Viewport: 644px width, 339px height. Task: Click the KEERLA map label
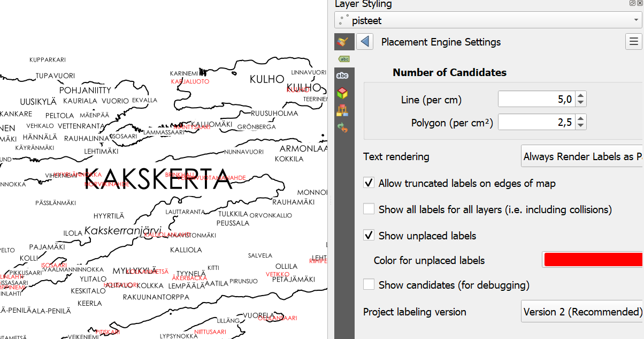click(90, 303)
